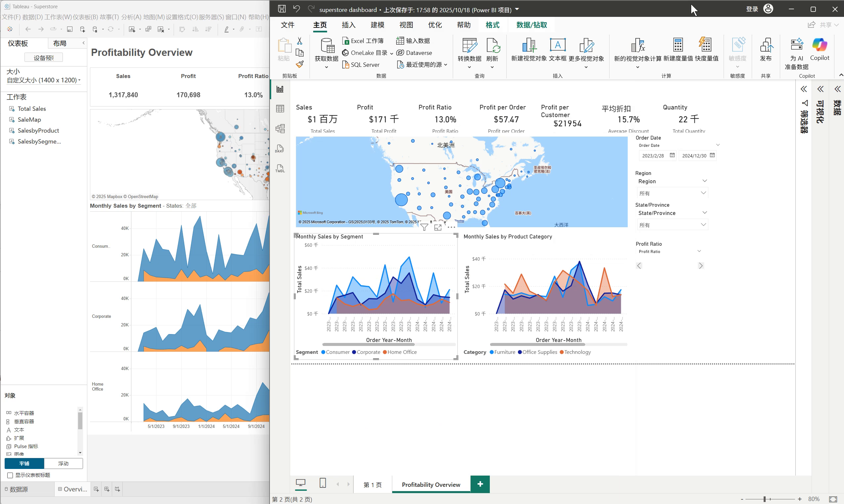Click the 设备预览 button in Tableau
844x504 pixels.
tap(43, 58)
